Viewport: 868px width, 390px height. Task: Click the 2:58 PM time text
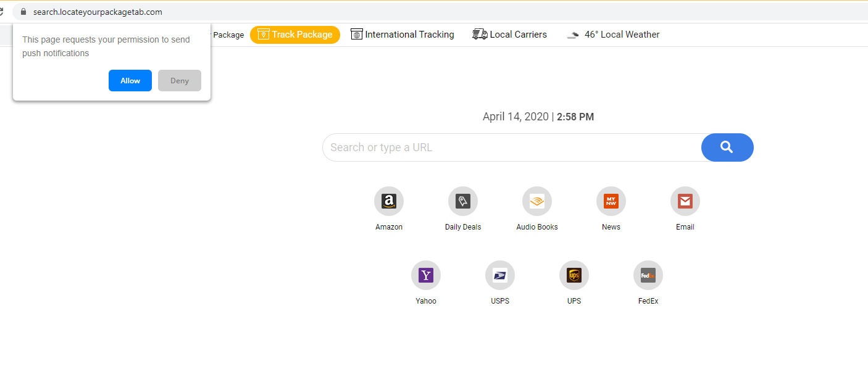coord(575,117)
